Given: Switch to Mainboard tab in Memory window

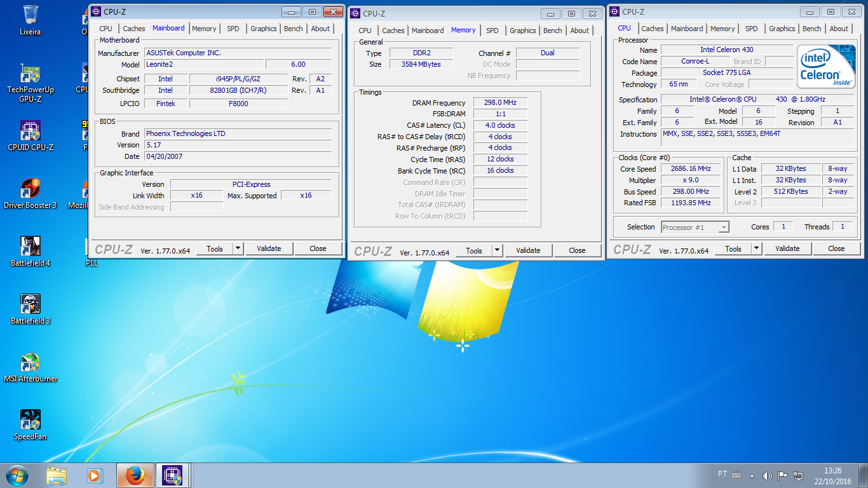Looking at the screenshot, I should click(x=428, y=30).
